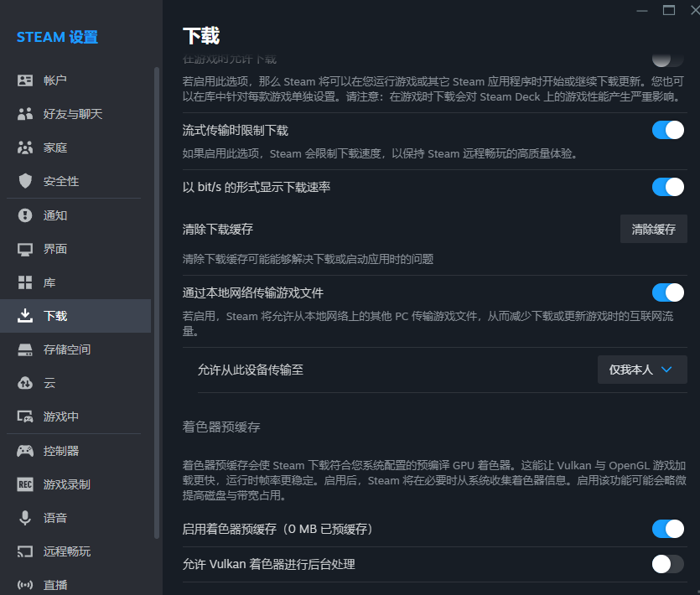Click the 清除下载缓存可能能够解决 description text

308,259
